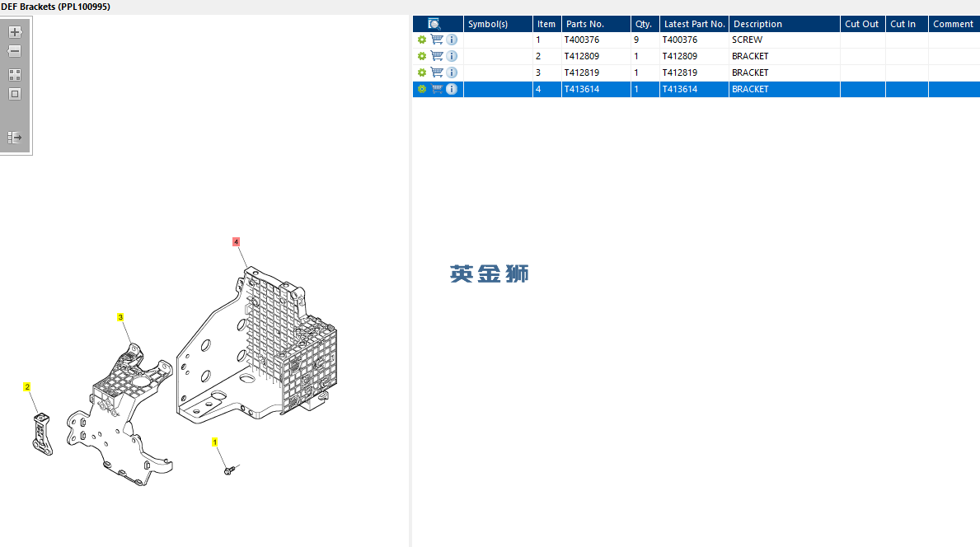This screenshot has width=980, height=547.
Task: Click gear icon for SCREW row
Action: click(422, 40)
